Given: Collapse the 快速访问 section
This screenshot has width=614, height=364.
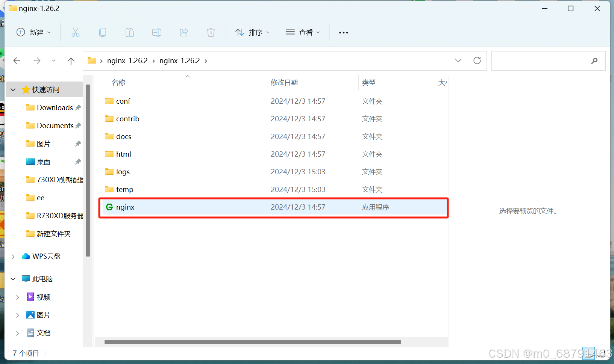Looking at the screenshot, I should point(13,90).
